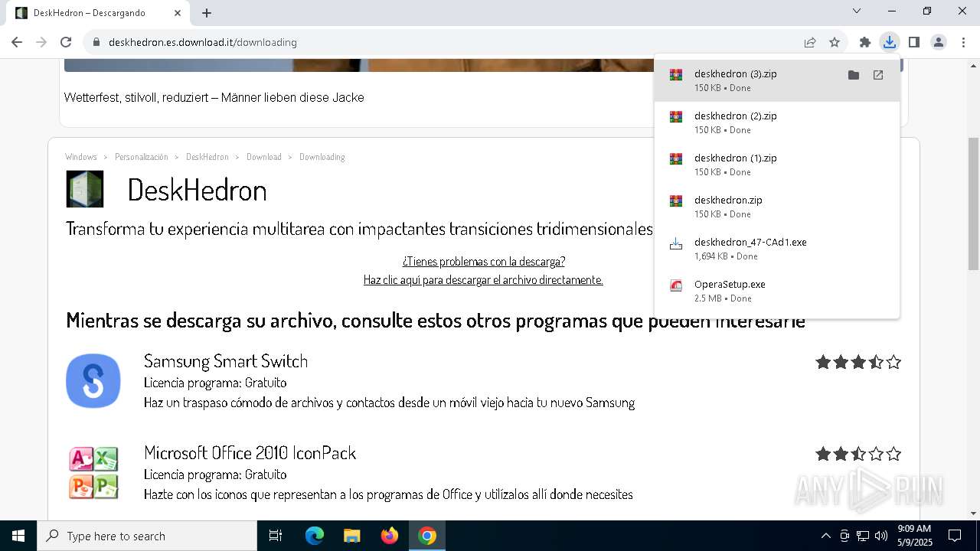Show deskhedron (3).zip in folder
Screen dimensions: 980x551
click(x=854, y=75)
